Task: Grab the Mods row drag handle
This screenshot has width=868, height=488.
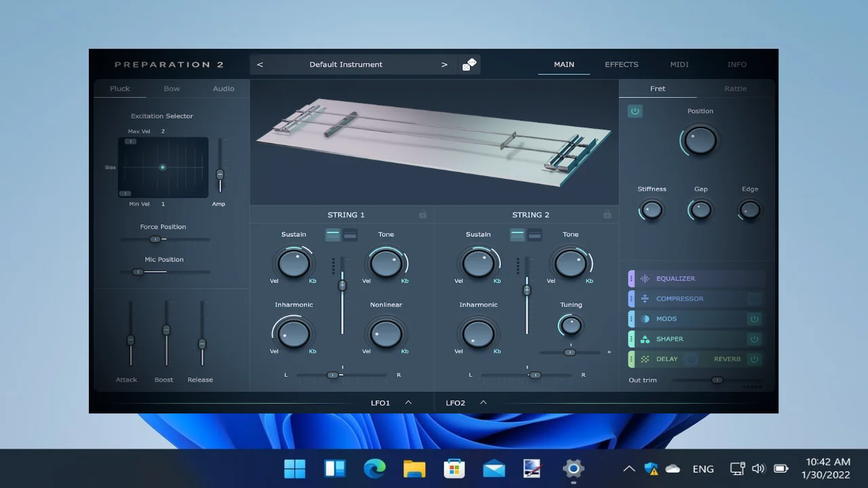Action: pyautogui.click(x=631, y=319)
